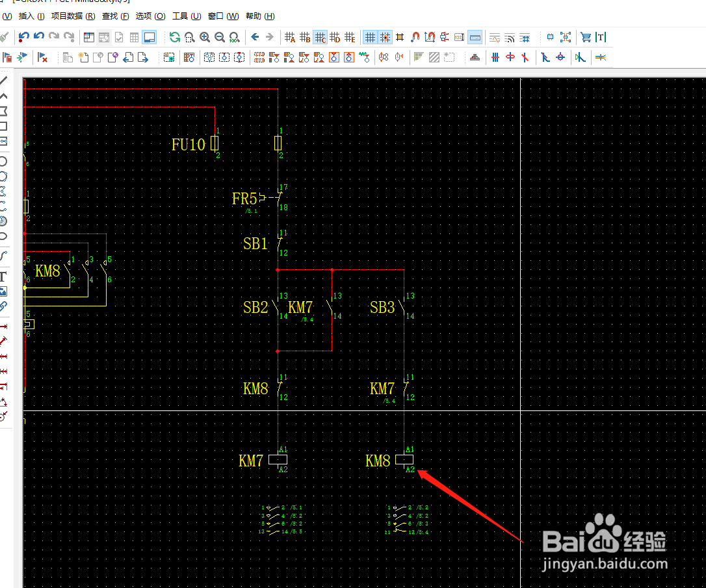
Task: Go back with the blue left arrow
Action: click(x=255, y=37)
